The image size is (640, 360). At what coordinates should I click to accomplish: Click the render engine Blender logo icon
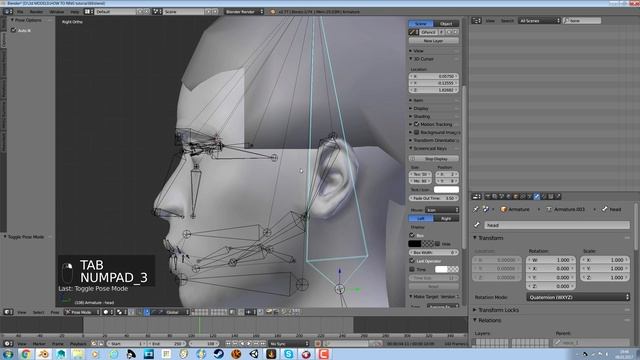(273, 12)
